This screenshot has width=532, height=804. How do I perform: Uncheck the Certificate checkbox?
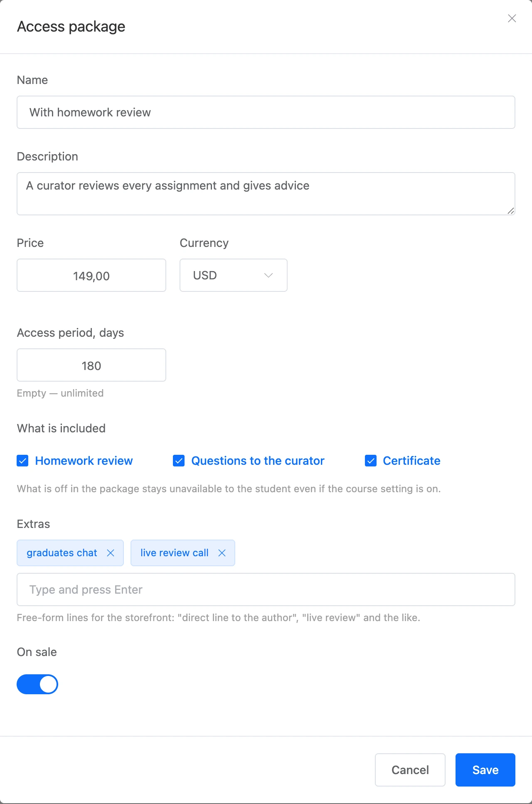pos(371,461)
